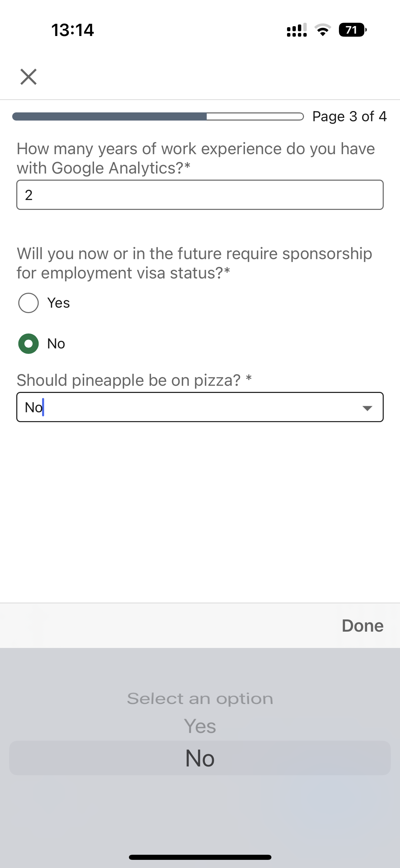
Task: Tap the cellular signal icon
Action: 297,30
